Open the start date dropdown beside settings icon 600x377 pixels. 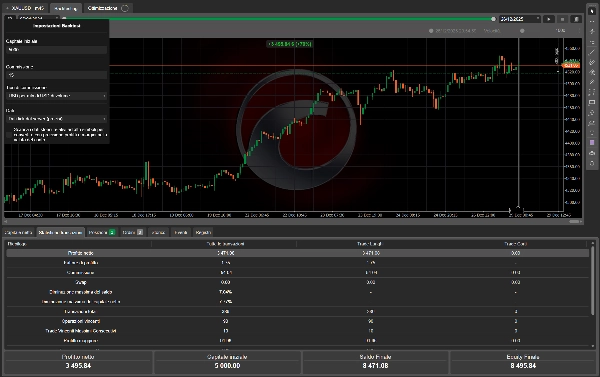(38, 18)
